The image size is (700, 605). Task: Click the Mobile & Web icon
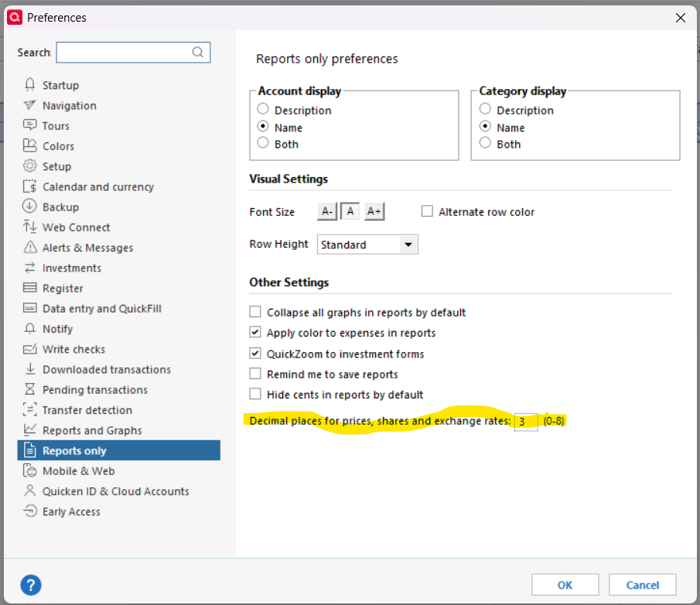[x=29, y=470]
